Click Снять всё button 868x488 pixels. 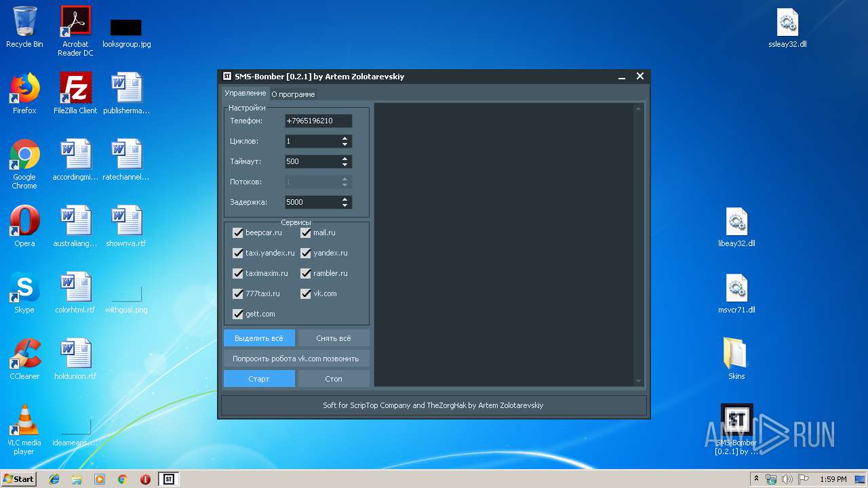334,338
